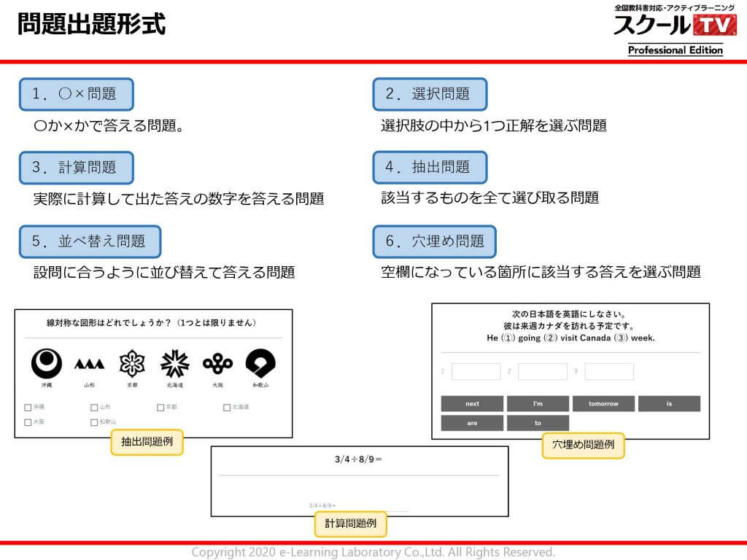This screenshot has height=560, width=747.
Task: Click the 抽出問題例 yellow label
Action: (147, 442)
